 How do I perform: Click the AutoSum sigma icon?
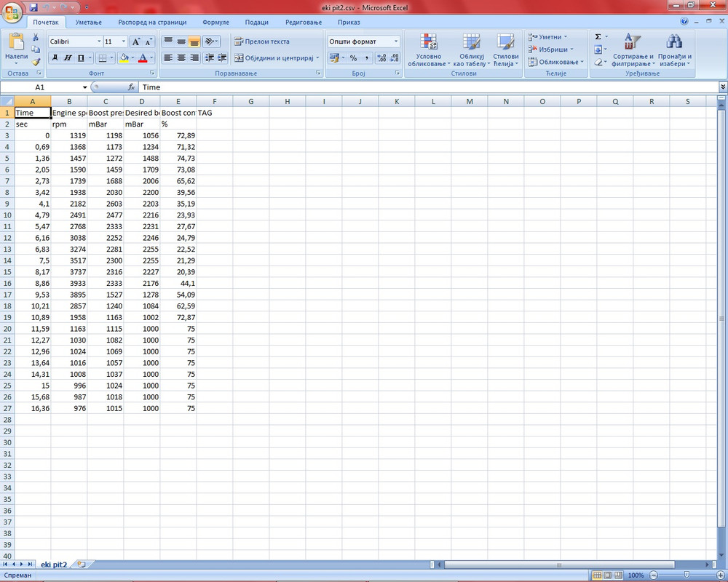[x=598, y=36]
